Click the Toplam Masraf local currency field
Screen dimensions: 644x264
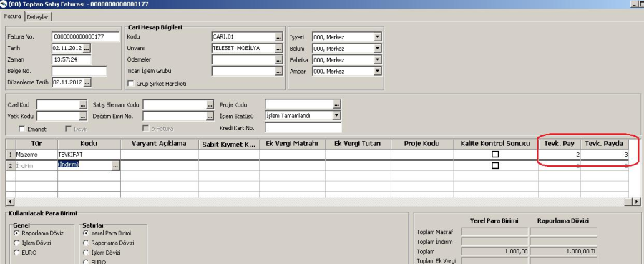494,232
